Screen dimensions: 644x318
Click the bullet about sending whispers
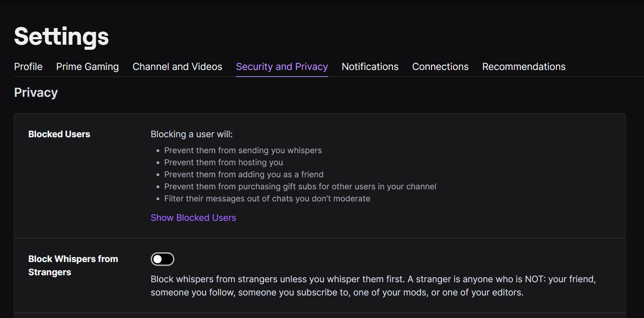pyautogui.click(x=243, y=150)
